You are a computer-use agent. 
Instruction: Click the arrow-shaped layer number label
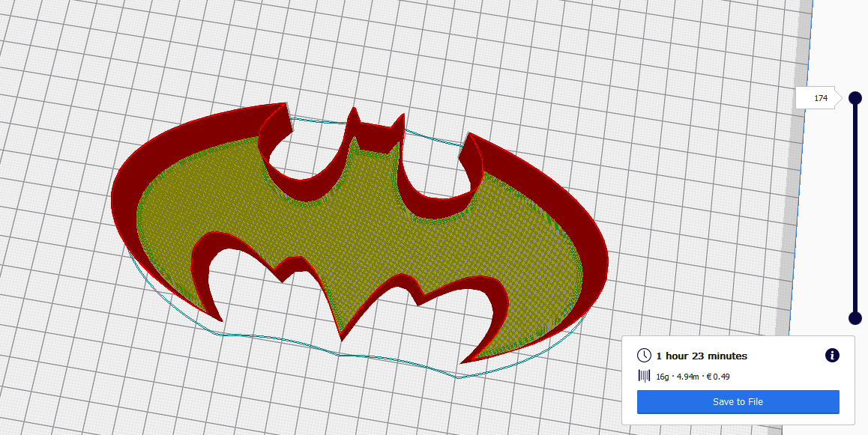coord(819,97)
